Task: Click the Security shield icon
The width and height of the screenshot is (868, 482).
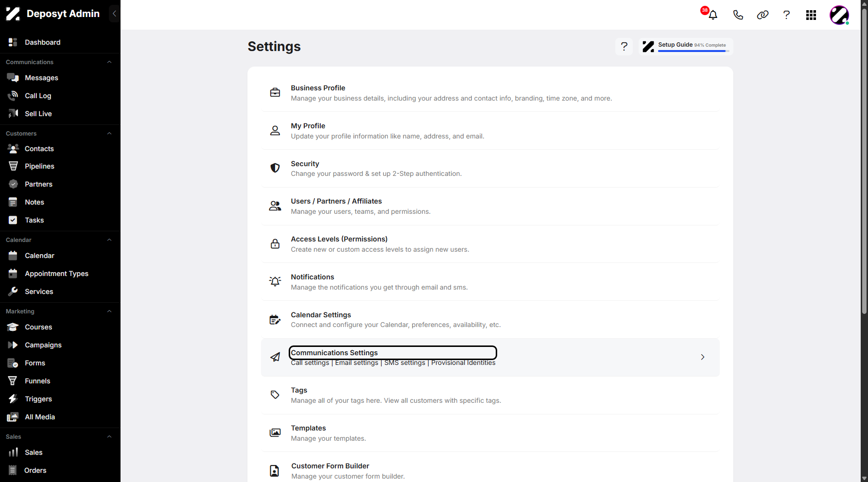Action: click(x=275, y=168)
